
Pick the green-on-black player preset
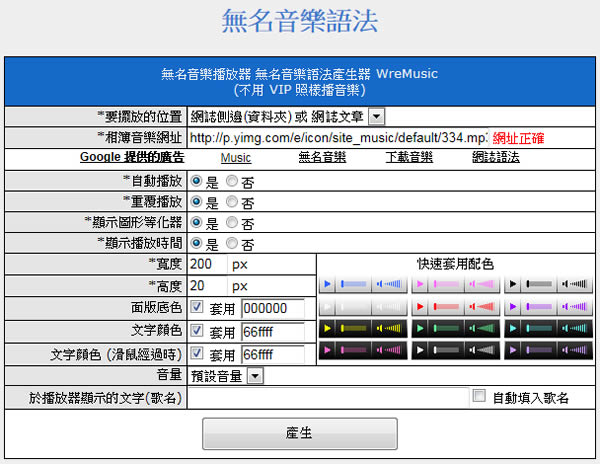[x=454, y=329]
